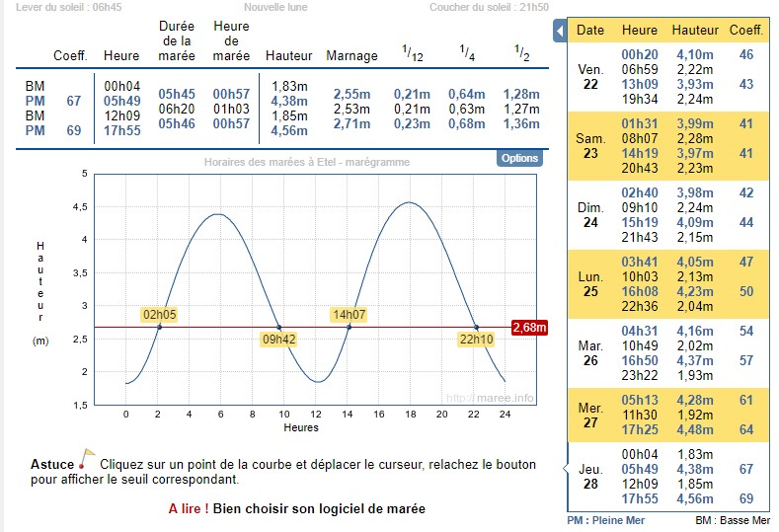Viewport: 779px width, 532px height.
Task: Select Mar. 26 in the date list
Action: click(x=590, y=353)
